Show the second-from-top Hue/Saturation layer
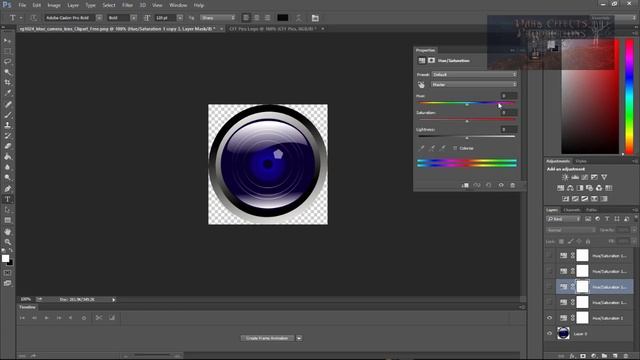 tap(549, 271)
